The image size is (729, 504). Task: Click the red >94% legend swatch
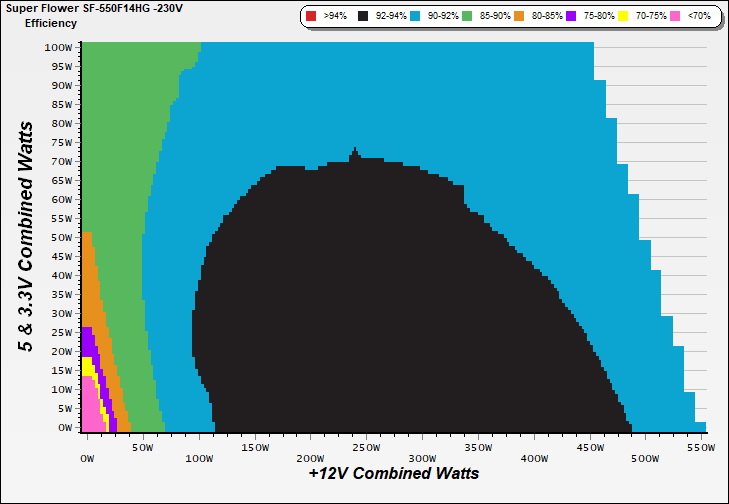tap(311, 17)
